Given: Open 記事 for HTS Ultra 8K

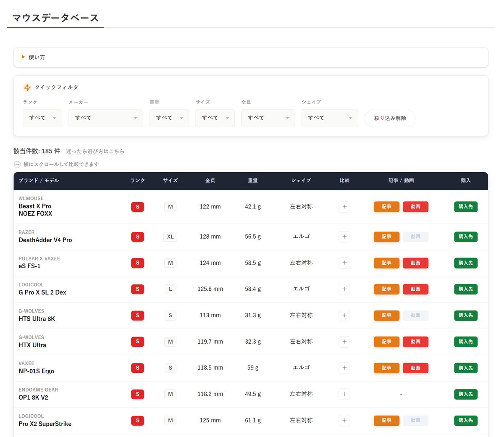Looking at the screenshot, I should click(x=386, y=316).
